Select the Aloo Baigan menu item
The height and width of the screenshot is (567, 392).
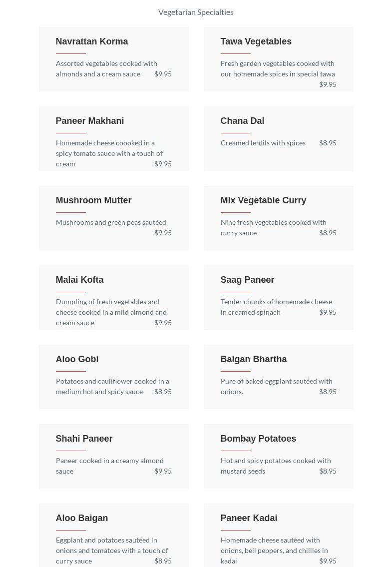coord(82,518)
